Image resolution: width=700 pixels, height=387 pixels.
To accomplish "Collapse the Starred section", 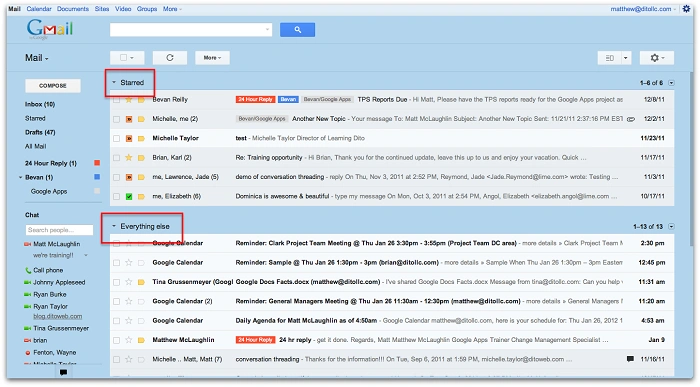I will tap(114, 83).
